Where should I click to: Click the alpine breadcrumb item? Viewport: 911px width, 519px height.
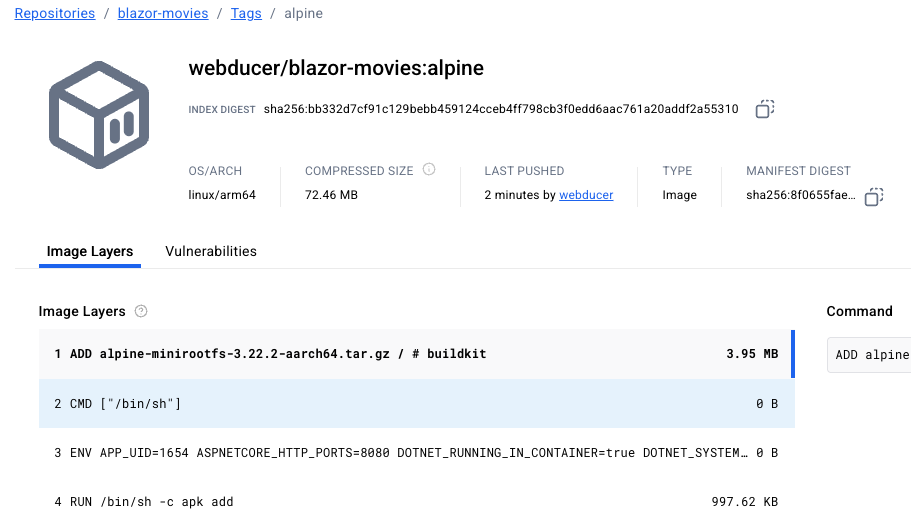coord(303,14)
